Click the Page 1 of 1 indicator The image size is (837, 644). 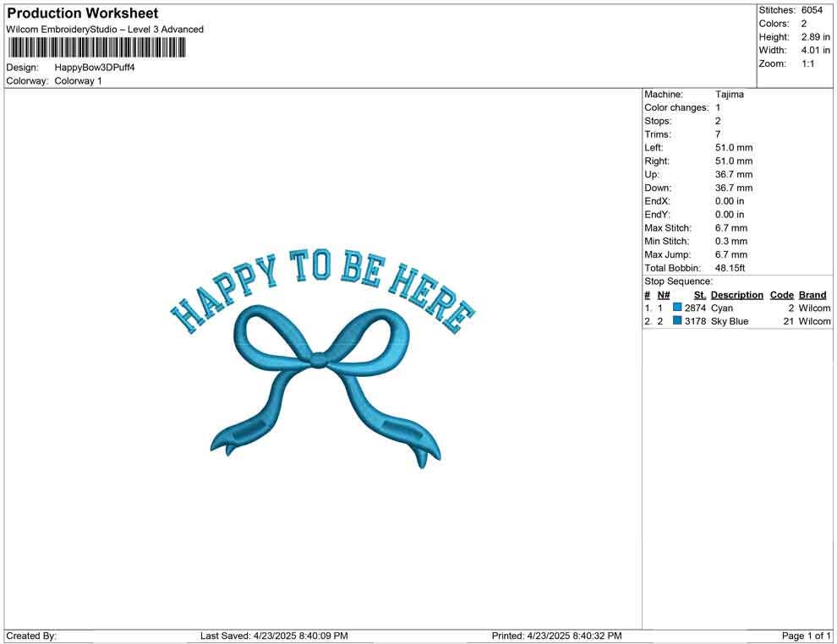click(807, 636)
